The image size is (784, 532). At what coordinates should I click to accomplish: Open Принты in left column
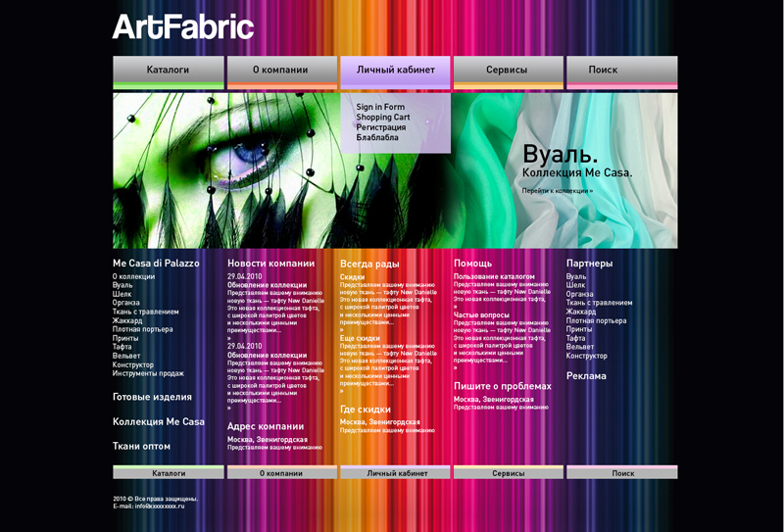125,338
